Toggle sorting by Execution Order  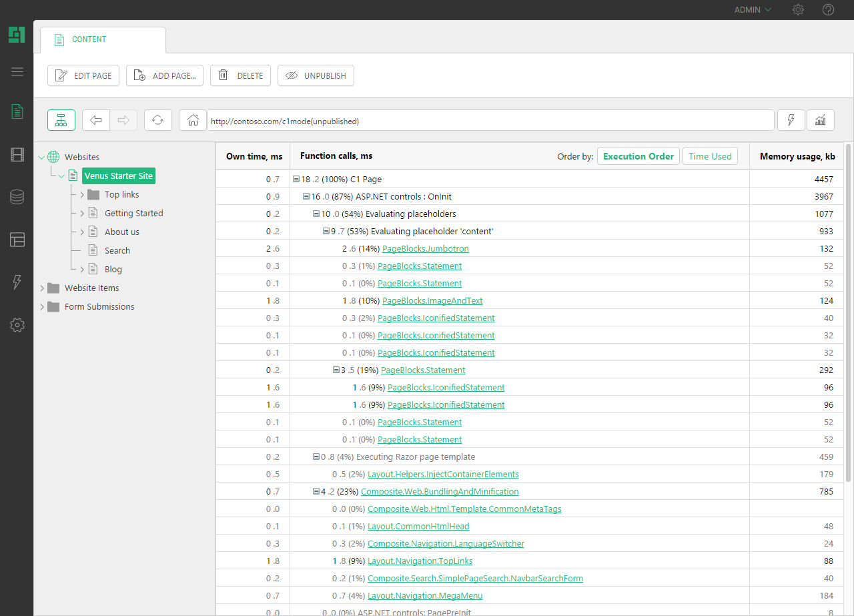638,156
